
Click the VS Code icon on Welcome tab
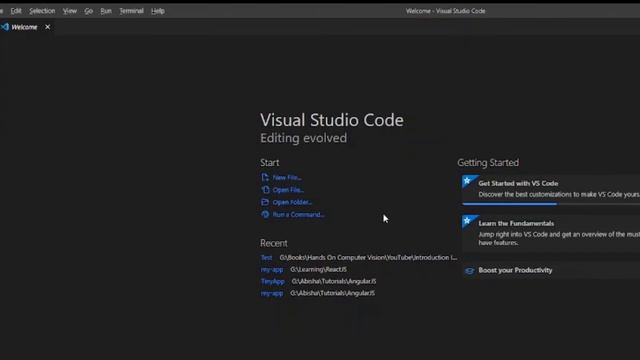(x=5, y=27)
